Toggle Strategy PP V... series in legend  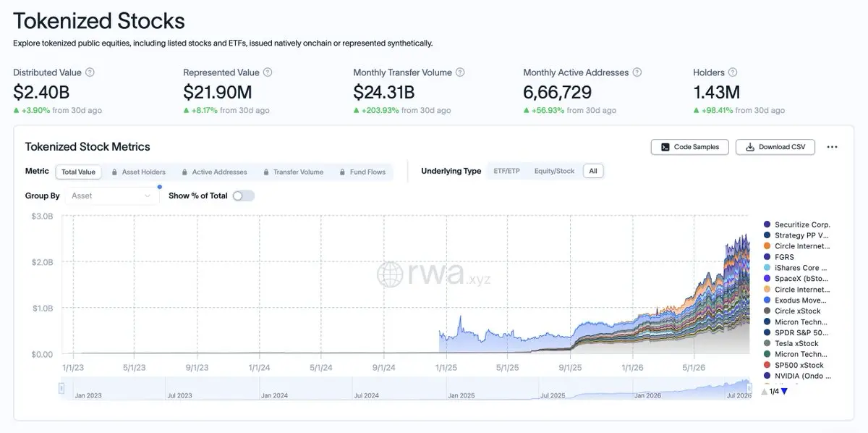click(796, 235)
